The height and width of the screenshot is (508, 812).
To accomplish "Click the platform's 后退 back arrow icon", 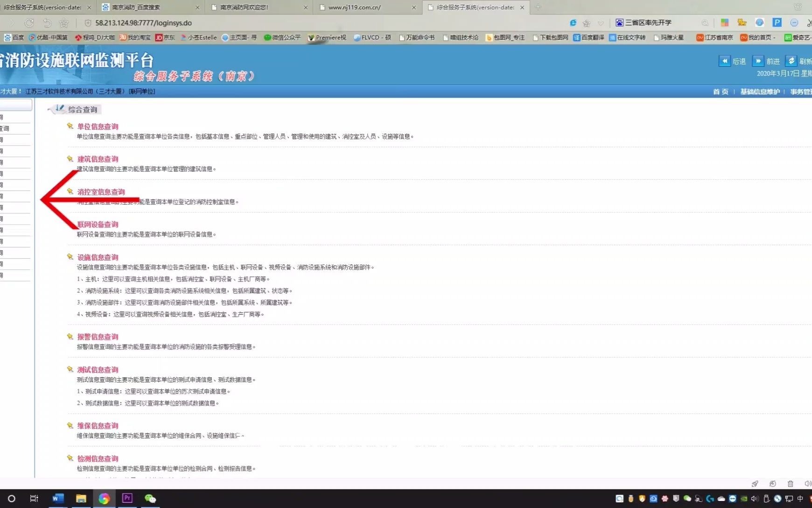I will (x=725, y=61).
